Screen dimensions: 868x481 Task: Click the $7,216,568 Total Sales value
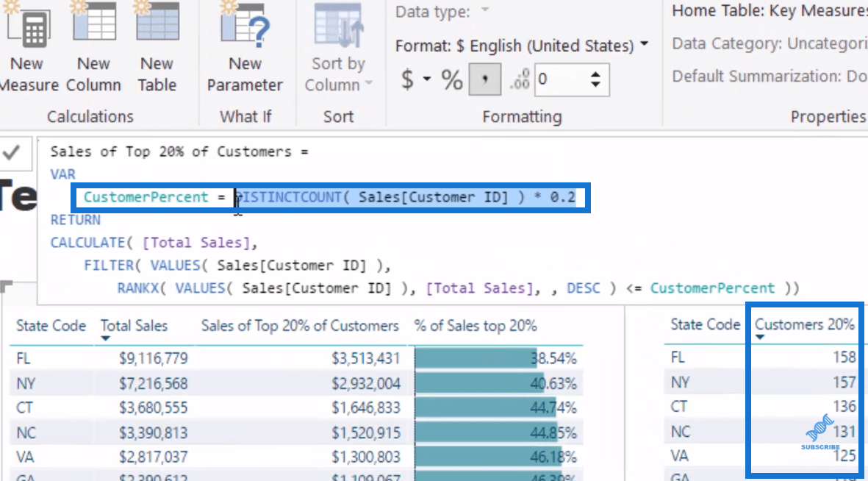pos(153,383)
